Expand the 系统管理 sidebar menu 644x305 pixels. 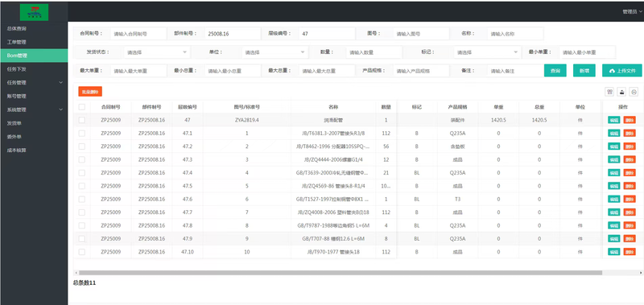pyautogui.click(x=34, y=109)
